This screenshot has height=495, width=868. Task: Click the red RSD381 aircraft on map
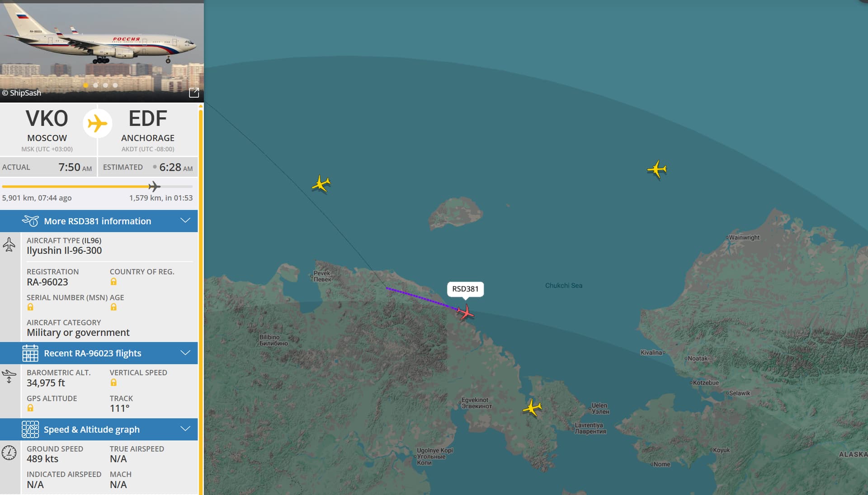(x=465, y=312)
